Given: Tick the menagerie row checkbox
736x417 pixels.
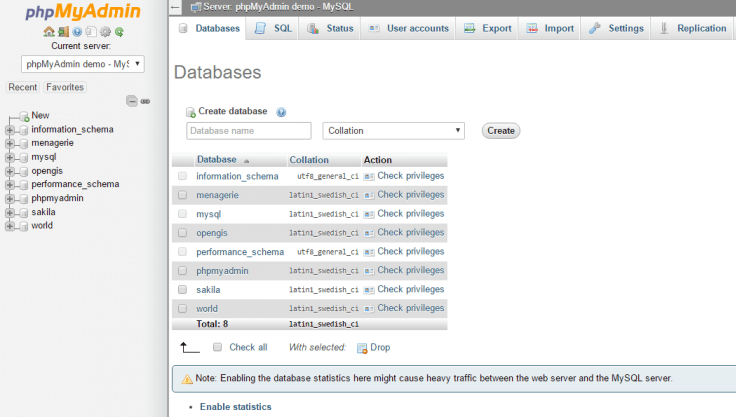Looking at the screenshot, I should point(183,195).
